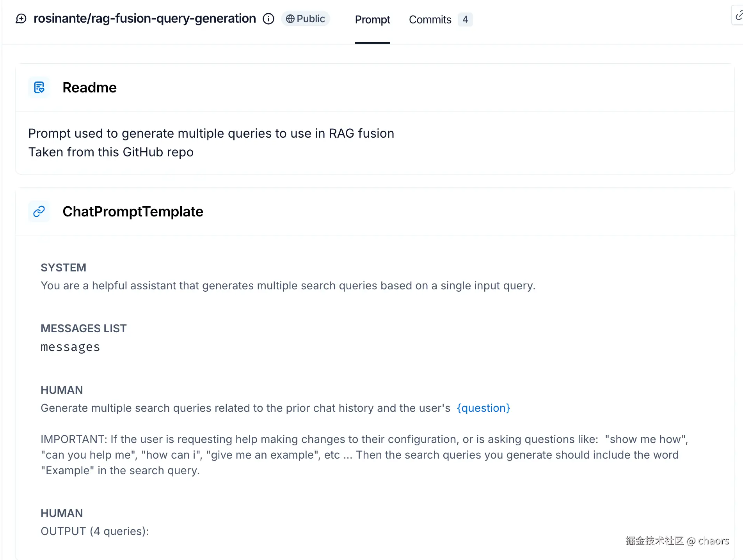Image resolution: width=743 pixels, height=560 pixels.
Task: Click the {question} variable in the prompt
Action: click(483, 408)
